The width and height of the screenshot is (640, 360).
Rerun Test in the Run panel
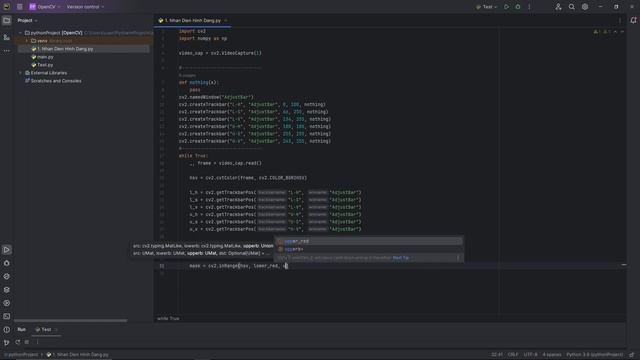[x=18, y=342]
